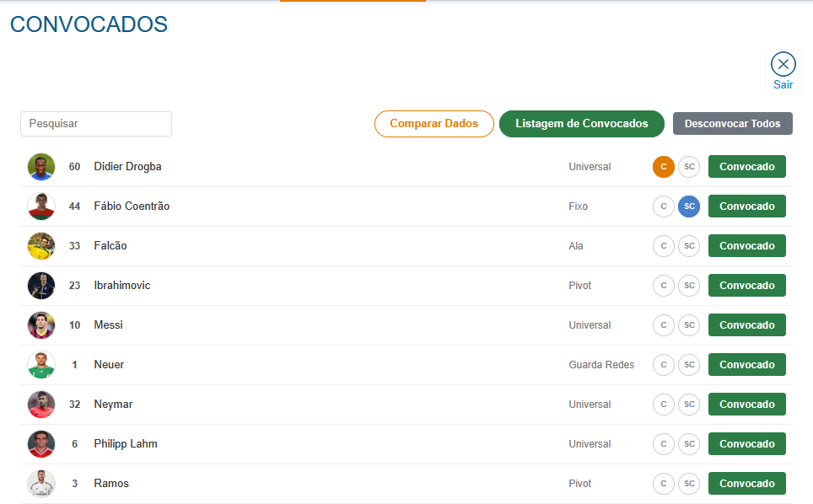This screenshot has width=813, height=504.
Task: Select Neymar's player photo
Action: [x=41, y=405]
